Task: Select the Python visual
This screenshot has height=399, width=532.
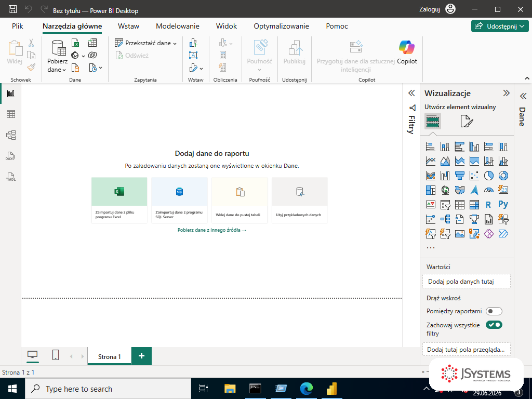Action: click(x=503, y=204)
